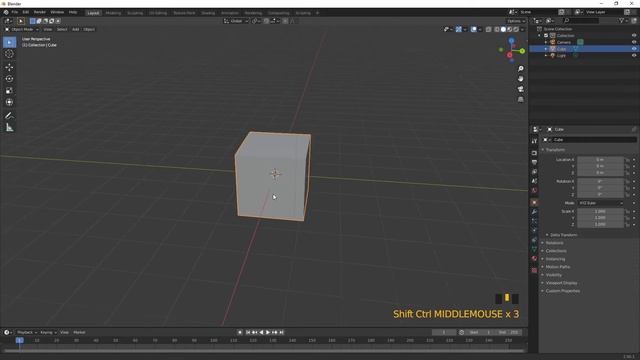Screen dimensions: 640x360
Task: Toggle X-ray mode in viewport header
Action: (489, 29)
